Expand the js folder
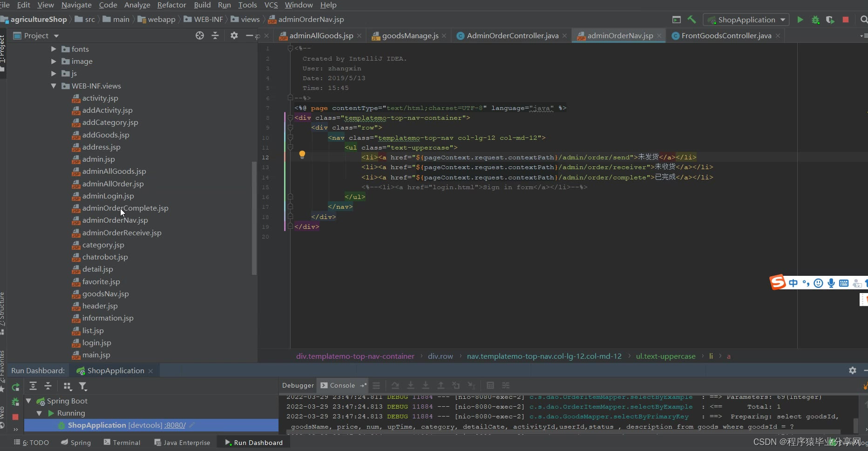 tap(54, 74)
